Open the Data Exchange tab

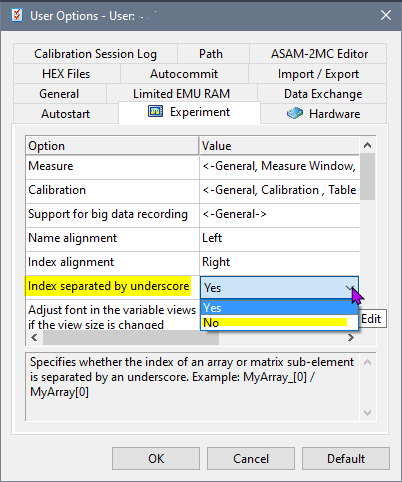click(322, 94)
